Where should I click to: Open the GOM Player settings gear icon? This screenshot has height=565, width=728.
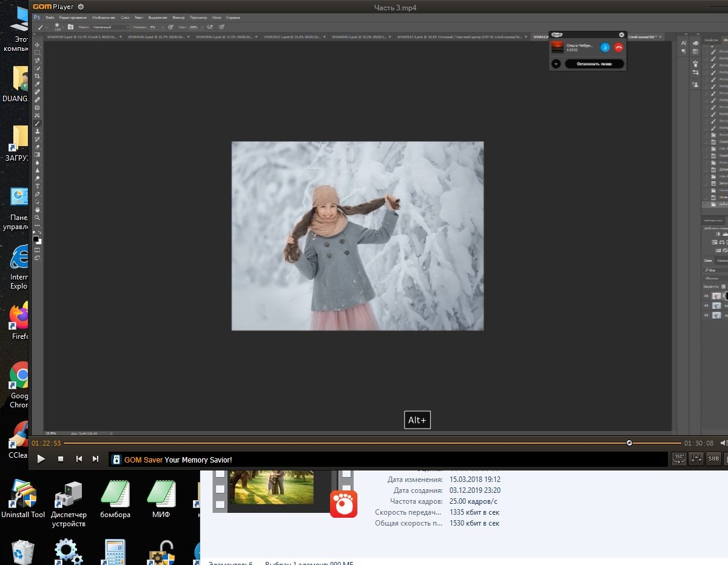click(x=81, y=7)
